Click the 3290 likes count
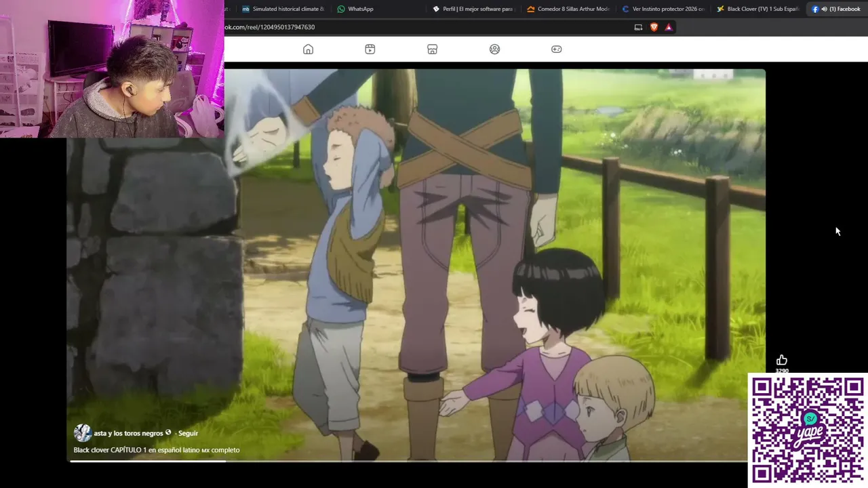The height and width of the screenshot is (488, 868). pos(782,371)
